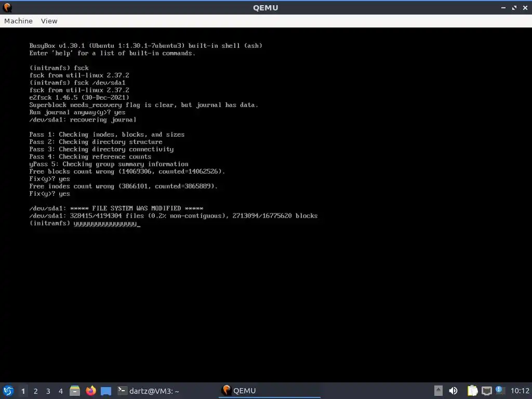
Task: Click the 'Superblock needs_recovery flag is clear' line
Action: tap(143, 105)
